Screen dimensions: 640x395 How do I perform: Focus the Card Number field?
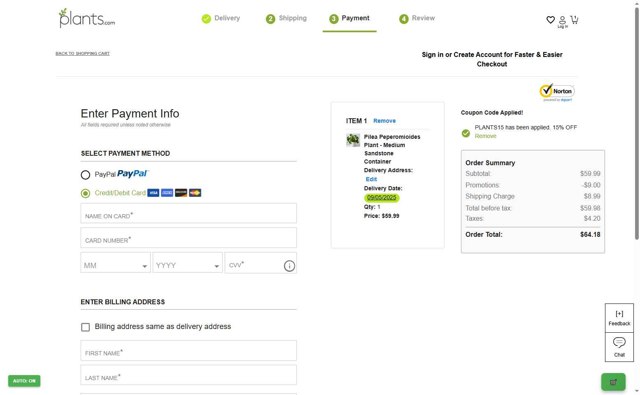point(189,238)
